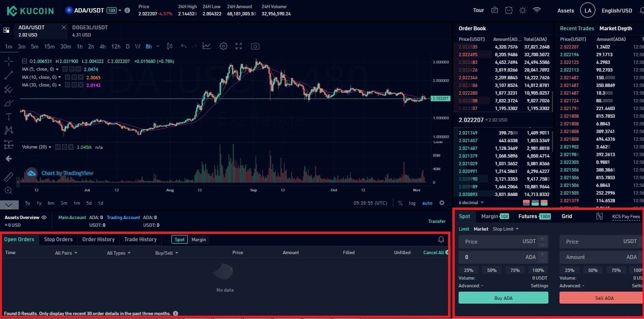644x319 pixels.
Task: Select the prediction and measurement tool
Action: point(9,144)
